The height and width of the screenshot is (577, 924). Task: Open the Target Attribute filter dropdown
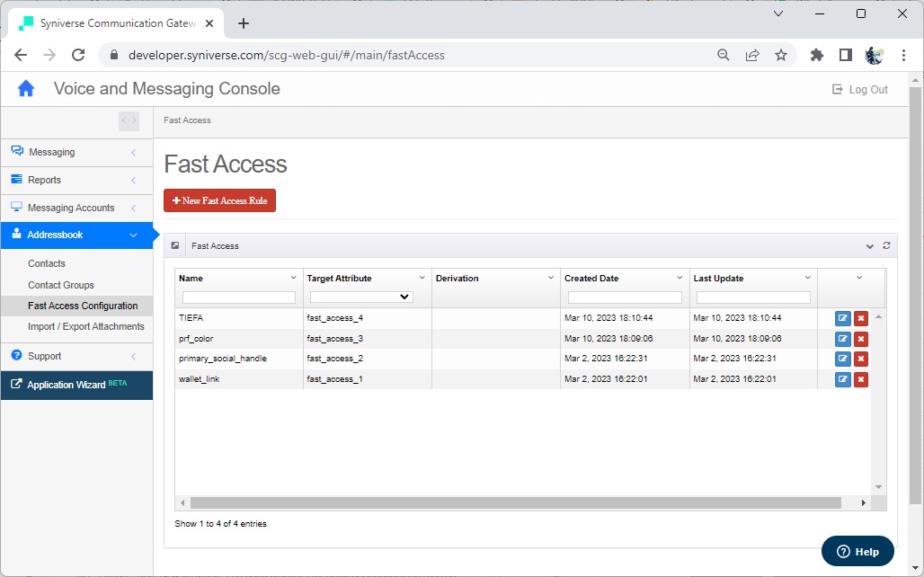[361, 297]
